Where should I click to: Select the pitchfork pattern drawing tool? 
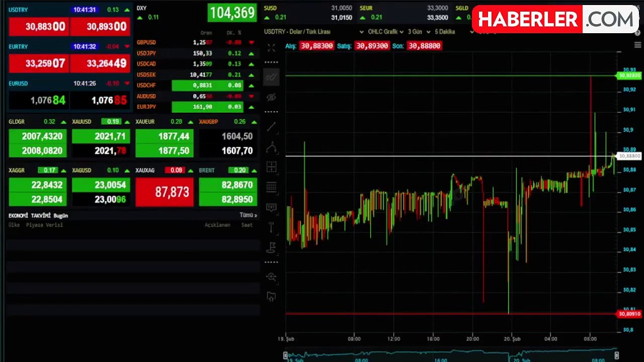(271, 148)
